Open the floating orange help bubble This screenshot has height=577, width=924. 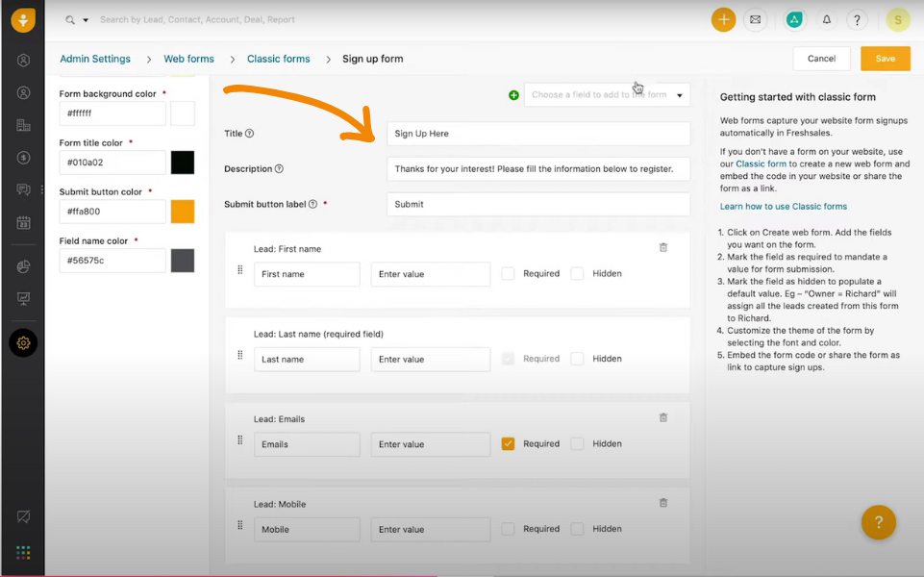pyautogui.click(x=879, y=522)
